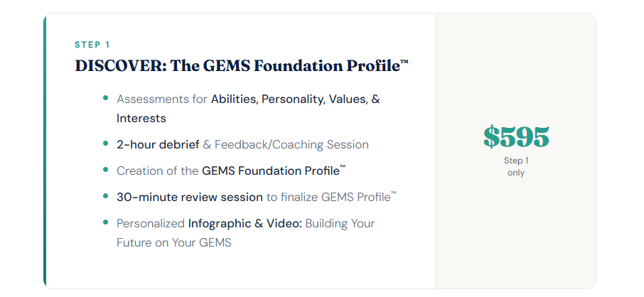Click the "Step 1 only" caption under price
This screenshot has width=644, height=297.
(x=516, y=166)
